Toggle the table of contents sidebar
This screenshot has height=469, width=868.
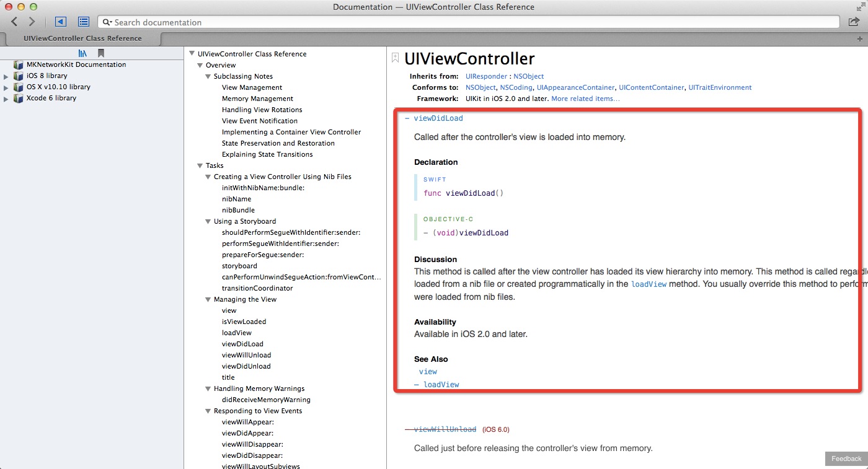84,22
